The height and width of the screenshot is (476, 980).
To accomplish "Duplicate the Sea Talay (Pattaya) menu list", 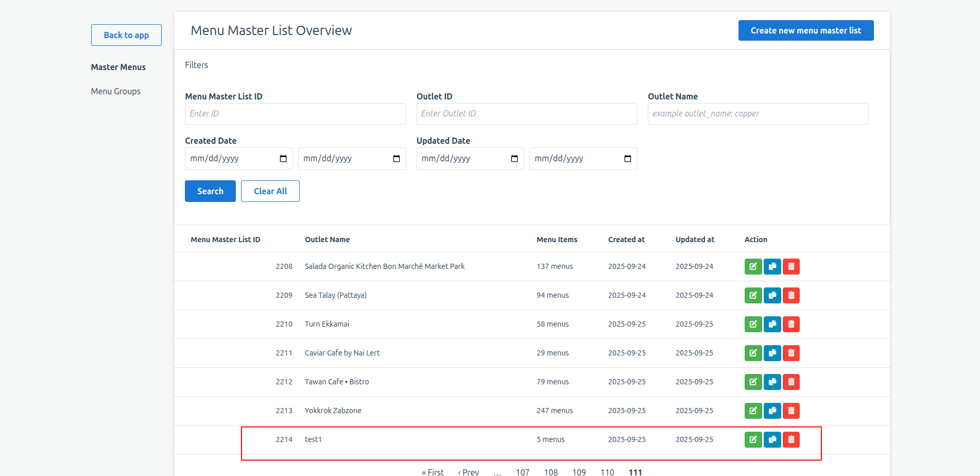I will pyautogui.click(x=772, y=295).
